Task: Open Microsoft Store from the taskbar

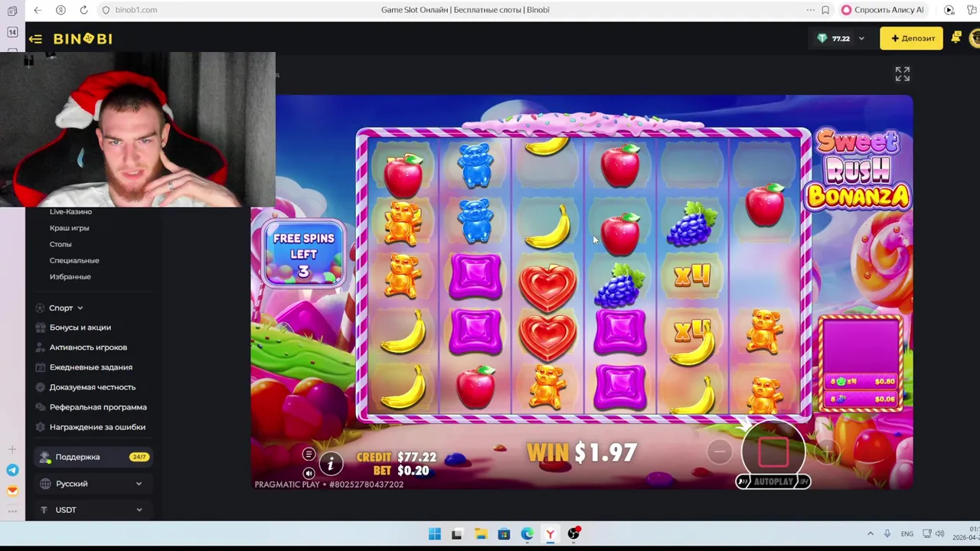Action: (x=504, y=534)
